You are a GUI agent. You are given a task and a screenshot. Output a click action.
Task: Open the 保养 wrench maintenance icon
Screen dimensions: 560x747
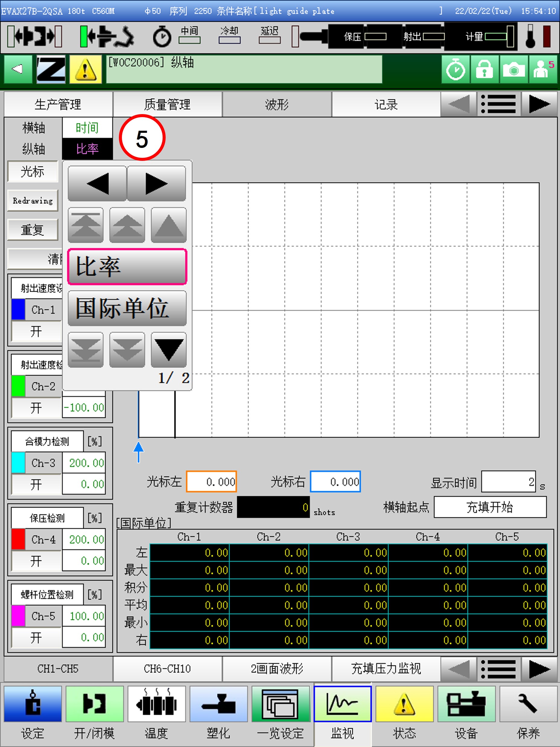click(x=528, y=704)
